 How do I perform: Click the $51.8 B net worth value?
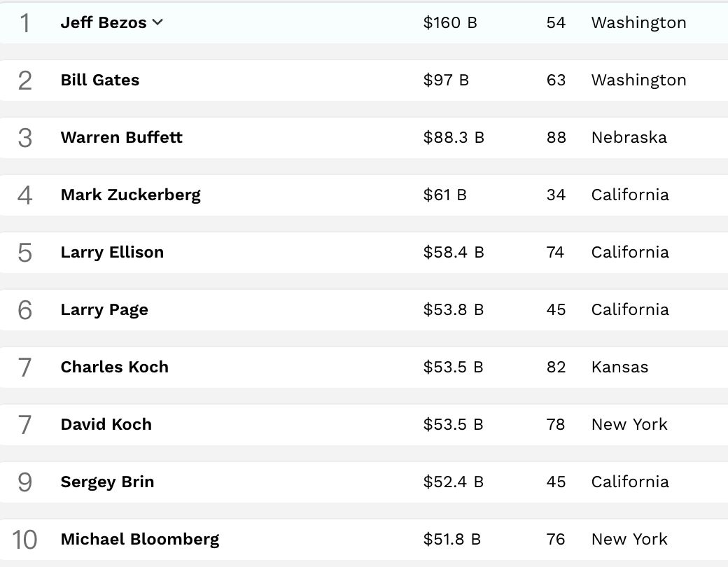[x=452, y=539]
